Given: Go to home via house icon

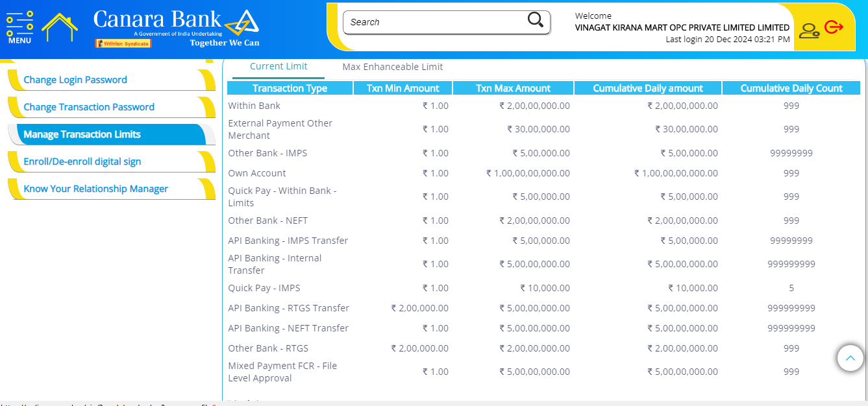Looking at the screenshot, I should [59, 27].
